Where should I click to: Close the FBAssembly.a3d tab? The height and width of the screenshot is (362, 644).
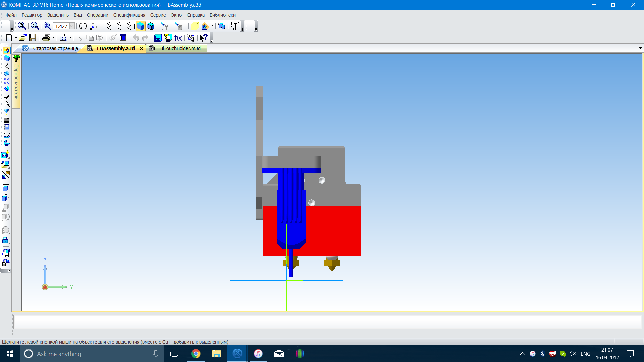coord(141,49)
